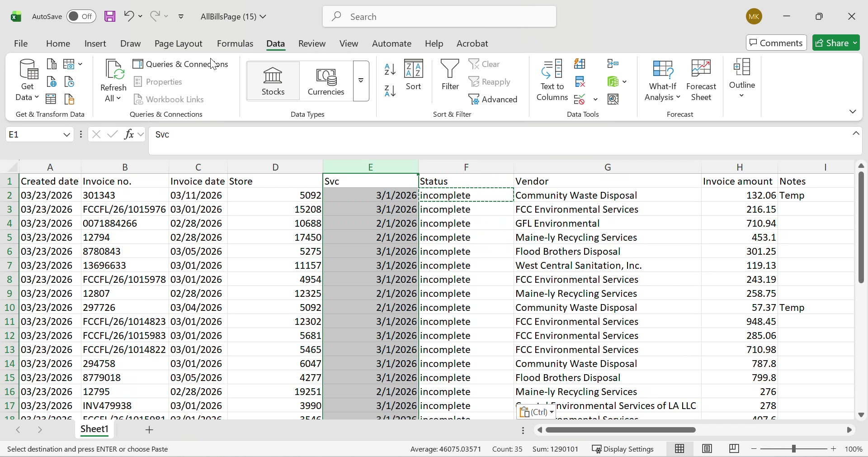The width and height of the screenshot is (868, 457).
Task: Create a Forecast Sheet
Action: click(701, 81)
